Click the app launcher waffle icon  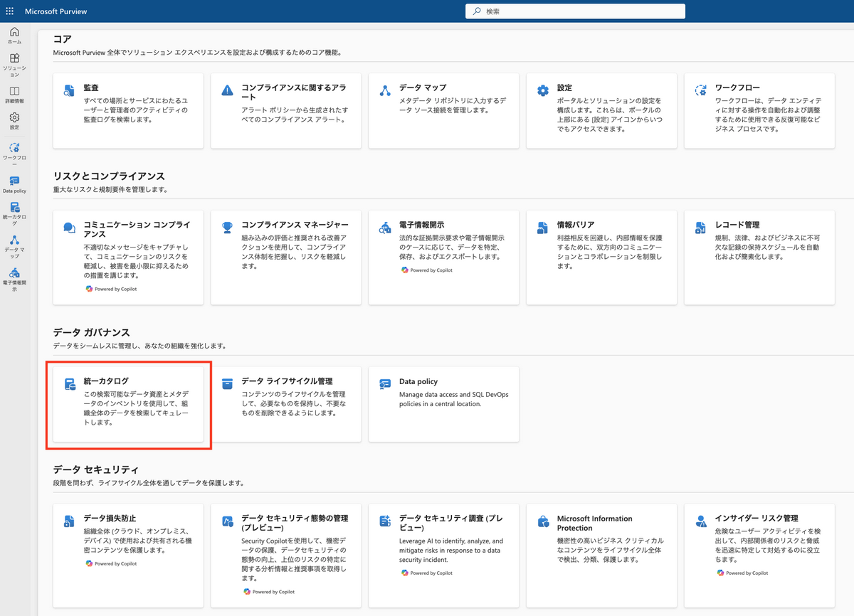click(11, 11)
